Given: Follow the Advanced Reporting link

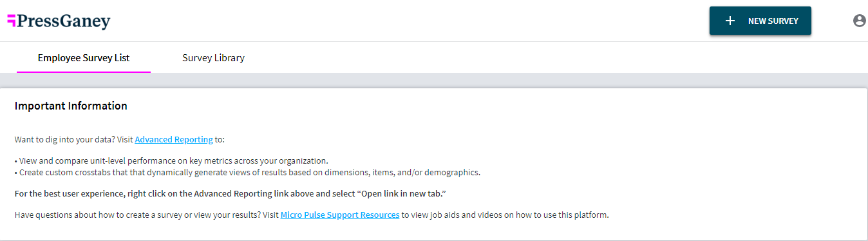Looking at the screenshot, I should [x=174, y=139].
